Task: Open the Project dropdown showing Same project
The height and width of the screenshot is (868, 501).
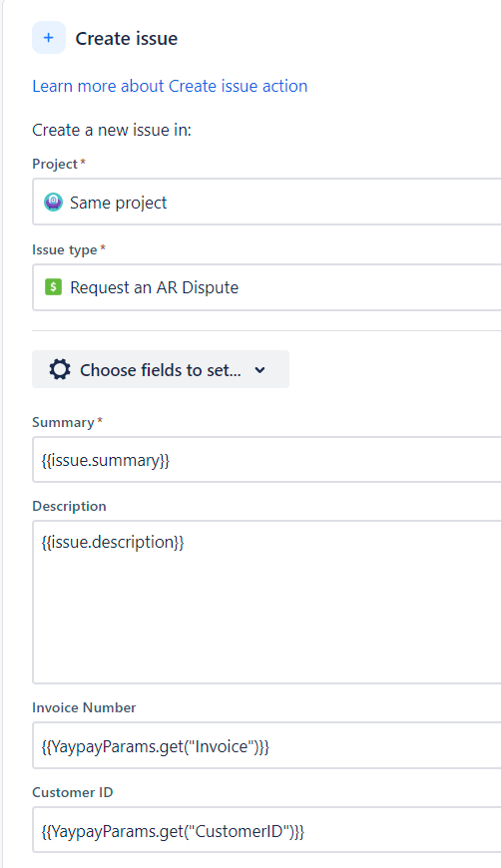Action: pos(266,203)
